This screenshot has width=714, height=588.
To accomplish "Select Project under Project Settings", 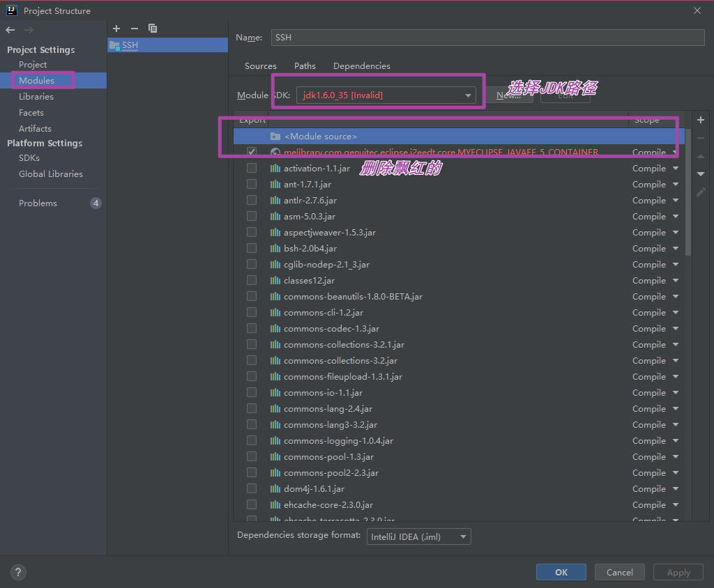I will (33, 65).
